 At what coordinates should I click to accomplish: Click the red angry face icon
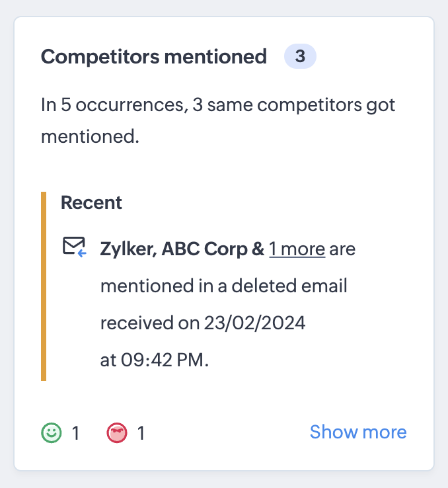[116, 433]
